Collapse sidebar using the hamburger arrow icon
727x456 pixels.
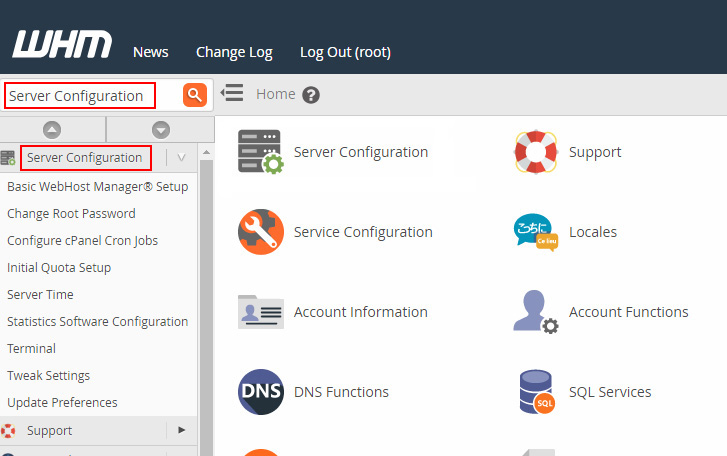click(x=232, y=94)
